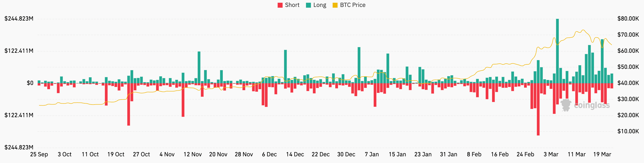Select the 7 Jan date label
644x163 pixels.
coord(372,155)
